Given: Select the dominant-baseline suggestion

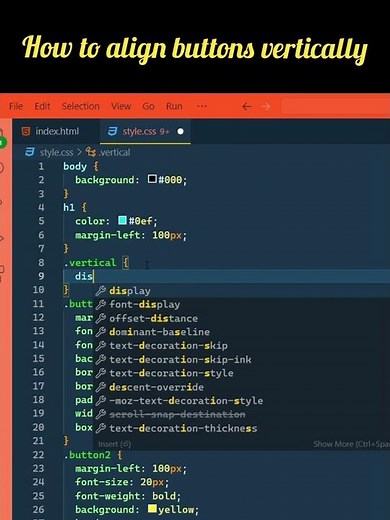Looking at the screenshot, I should pos(241,332).
